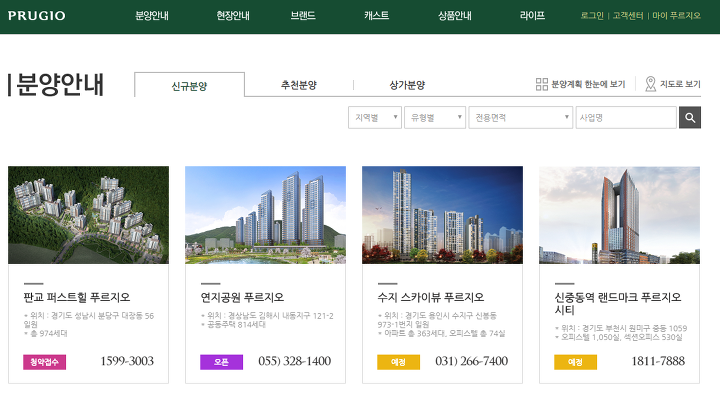Open the 브랜드 menu

(303, 16)
